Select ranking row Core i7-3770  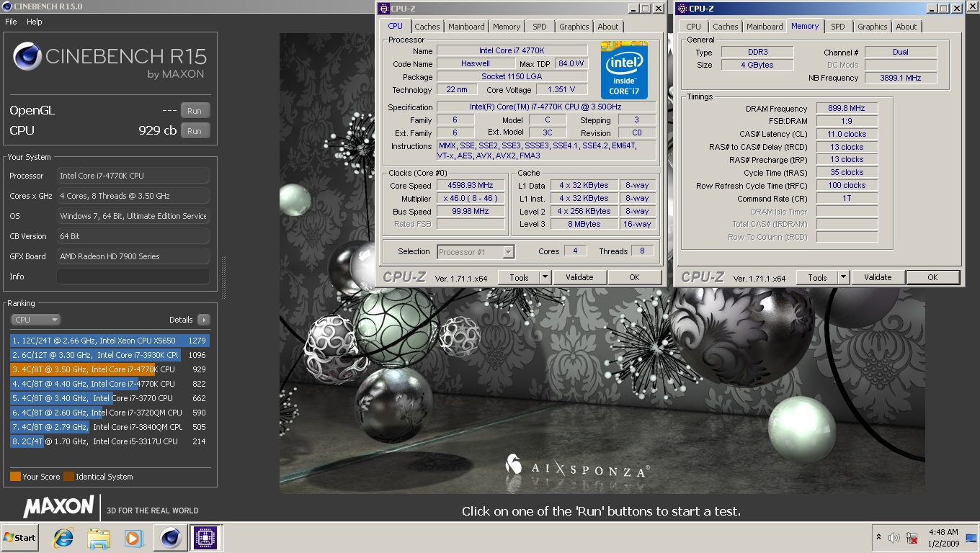point(110,398)
